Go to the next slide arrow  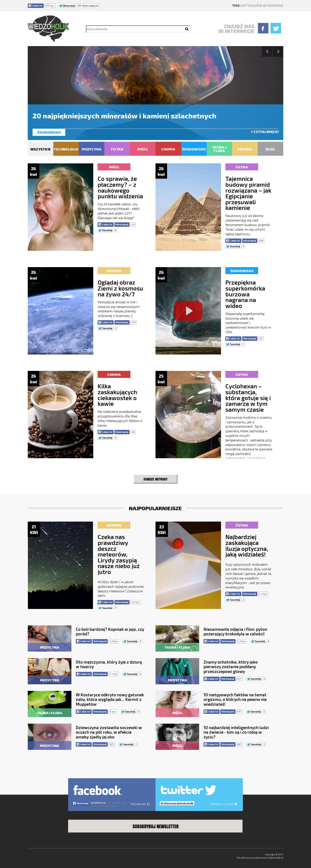click(278, 52)
